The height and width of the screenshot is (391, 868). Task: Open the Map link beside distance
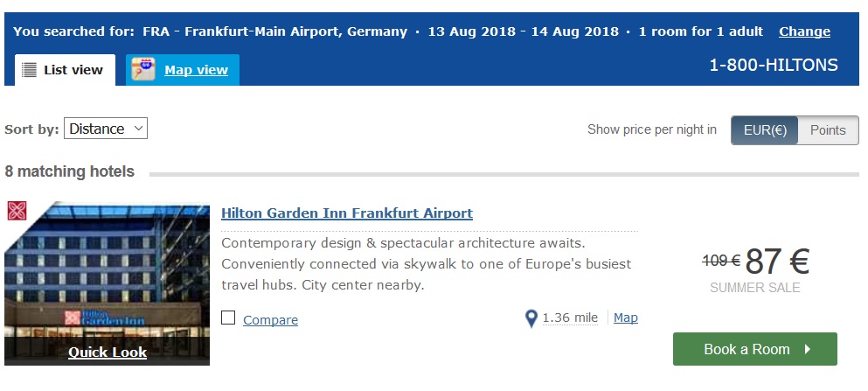pyautogui.click(x=626, y=318)
